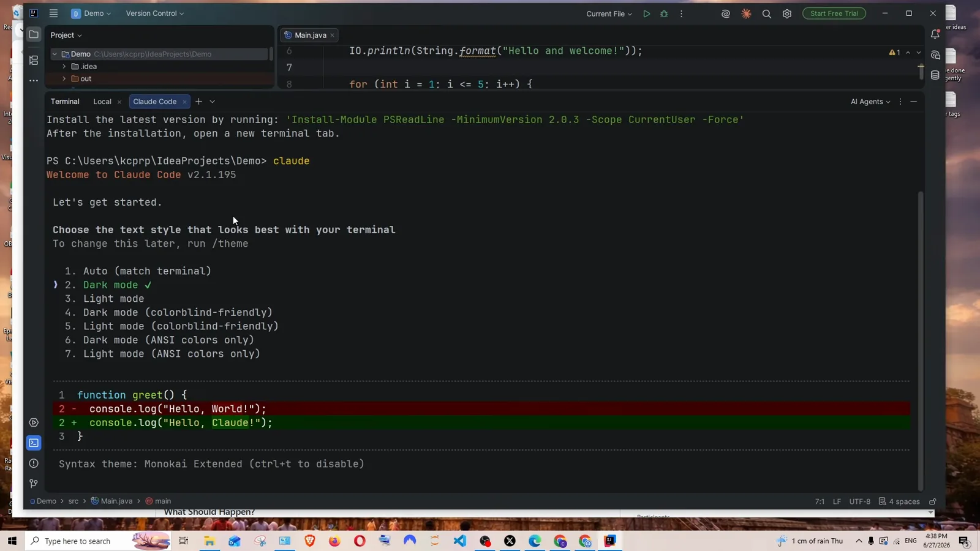The image size is (980, 551).
Task: Open Database tool window icon
Action: pos(935,75)
